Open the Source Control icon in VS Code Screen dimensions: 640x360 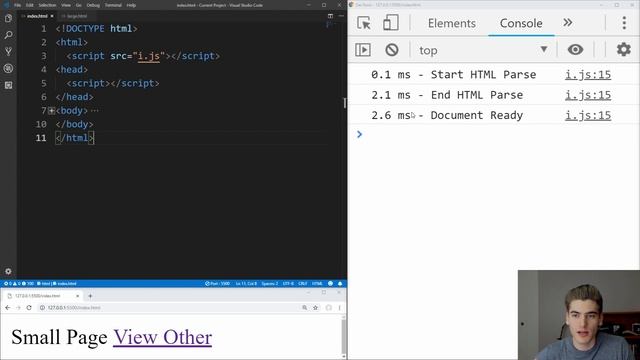pos(8,51)
